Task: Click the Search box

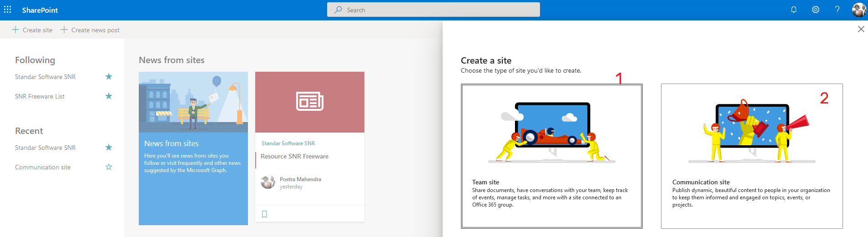Action: tap(434, 10)
